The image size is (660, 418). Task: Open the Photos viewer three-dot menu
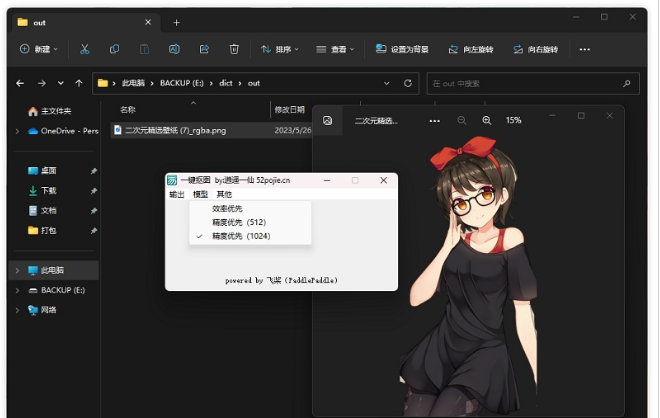(434, 121)
